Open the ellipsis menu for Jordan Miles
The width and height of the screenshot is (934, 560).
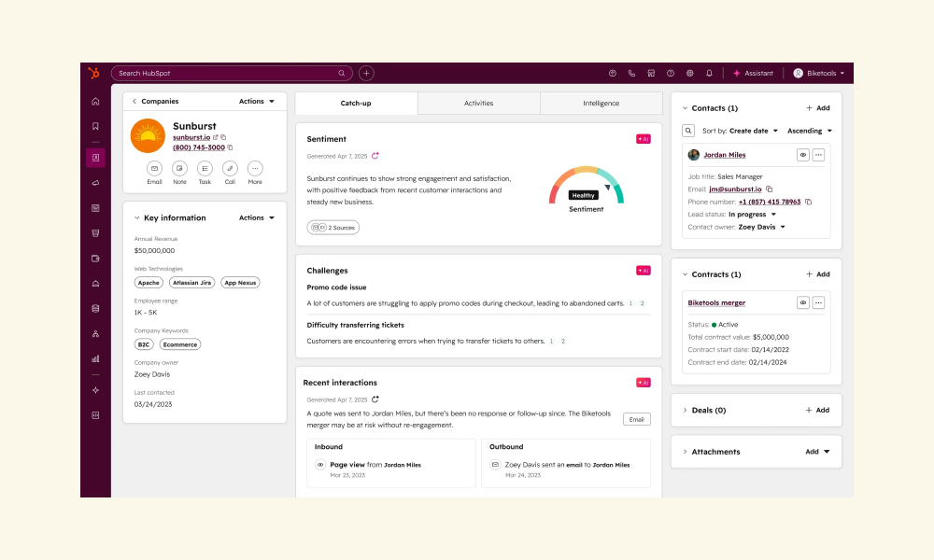click(818, 155)
